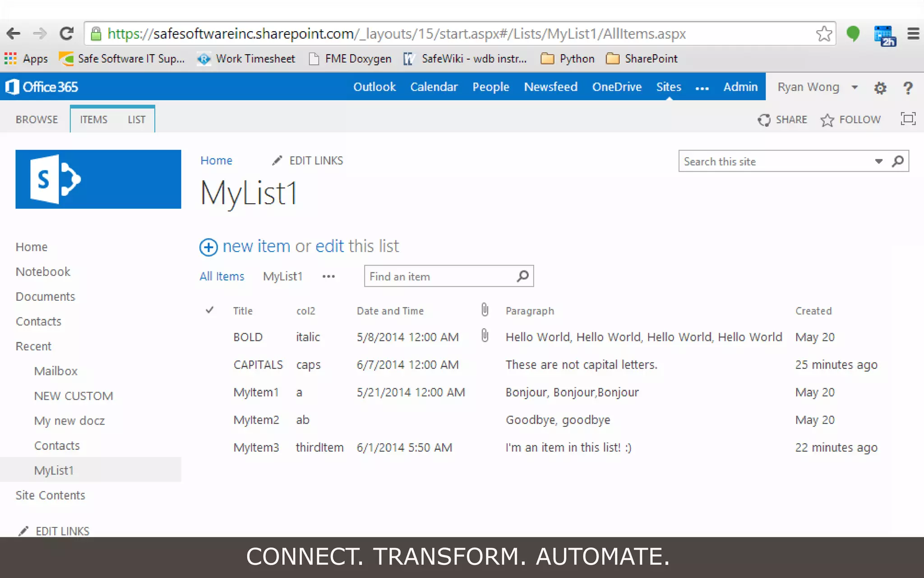Click the 'new item' link
This screenshot has width=924, height=578.
[x=256, y=247]
